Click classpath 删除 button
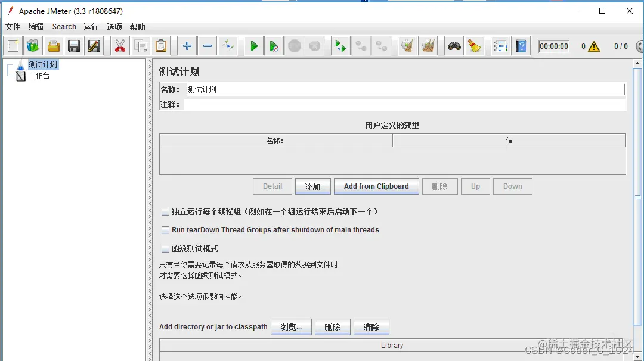The image size is (644, 361). pyautogui.click(x=333, y=327)
